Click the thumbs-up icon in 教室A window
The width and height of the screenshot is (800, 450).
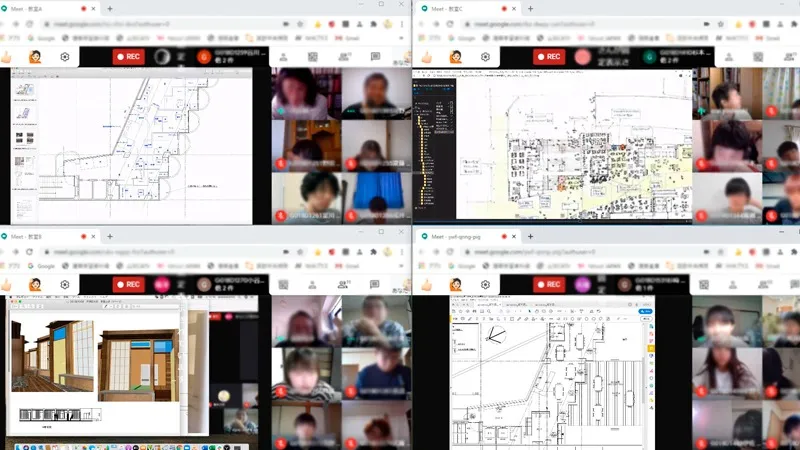point(8,57)
